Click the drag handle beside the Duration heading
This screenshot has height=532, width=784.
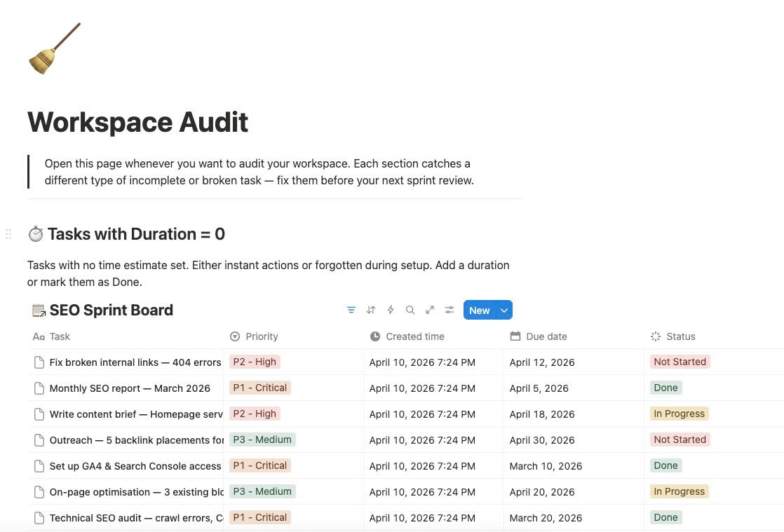8,234
